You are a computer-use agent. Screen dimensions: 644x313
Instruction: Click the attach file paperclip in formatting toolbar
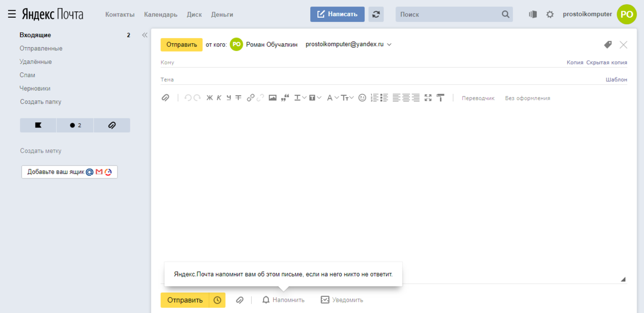point(166,98)
